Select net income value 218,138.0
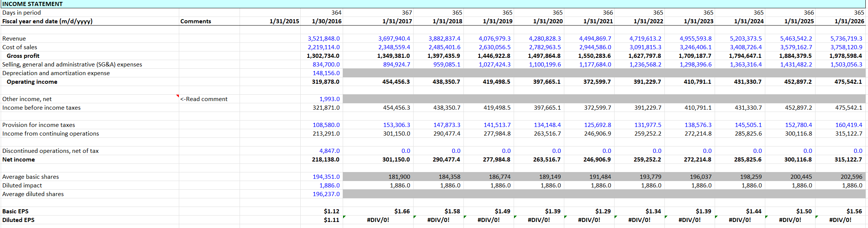868x228 pixels. [x=325, y=159]
